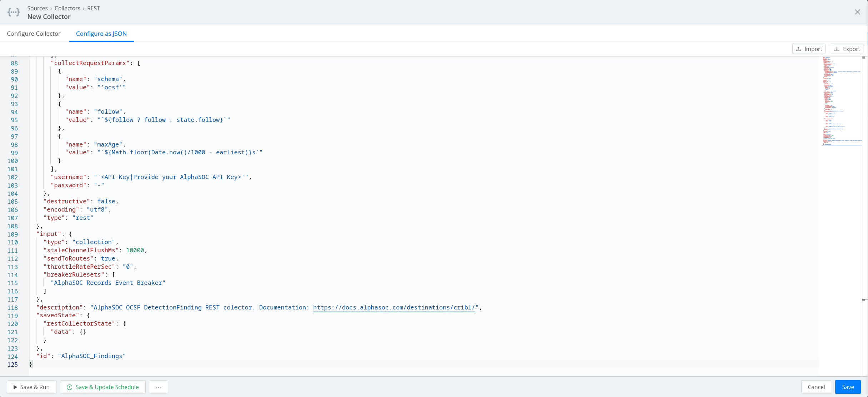Click the REST collector braces icon
Screen dimensions: 868x397
click(14, 13)
